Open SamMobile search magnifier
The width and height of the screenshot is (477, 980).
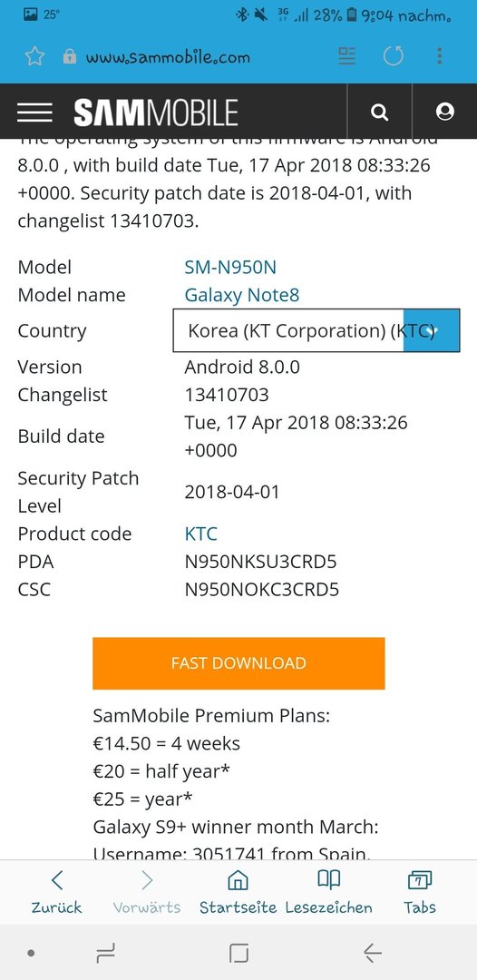click(380, 112)
